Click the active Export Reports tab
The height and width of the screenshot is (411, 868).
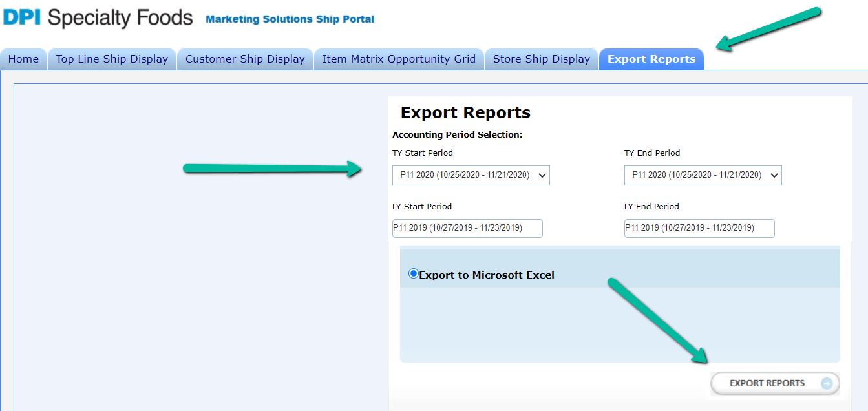[651, 59]
